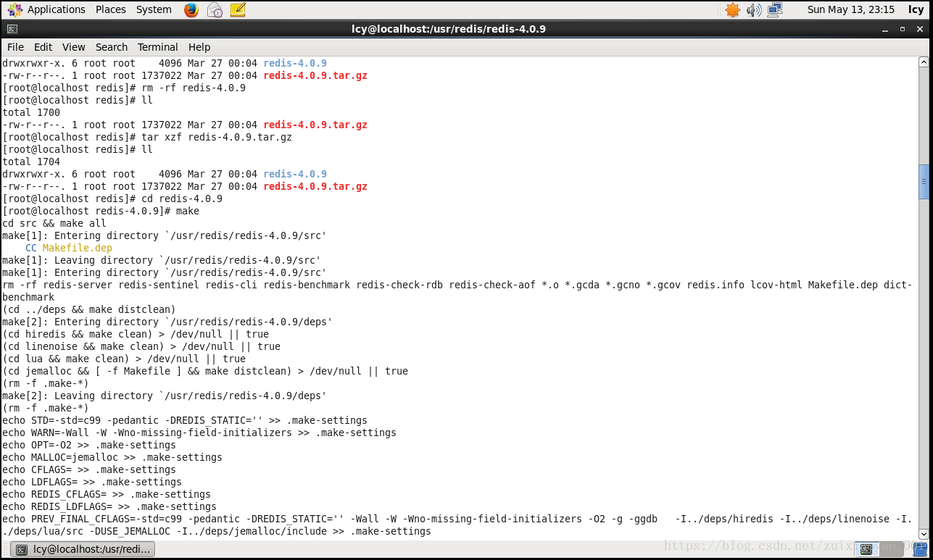Show the calendar from the clock
The width and height of the screenshot is (933, 560).
click(850, 9)
